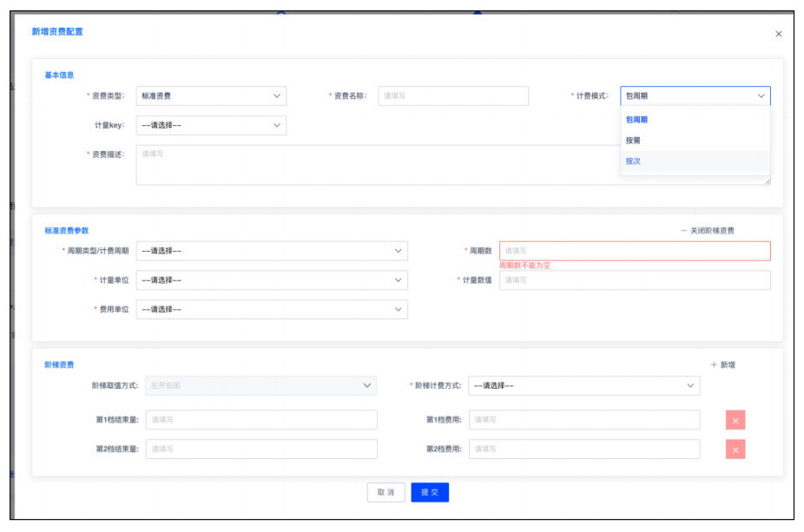Focus the 第1档费用 input field
This screenshot has height=532, width=804.
click(584, 420)
